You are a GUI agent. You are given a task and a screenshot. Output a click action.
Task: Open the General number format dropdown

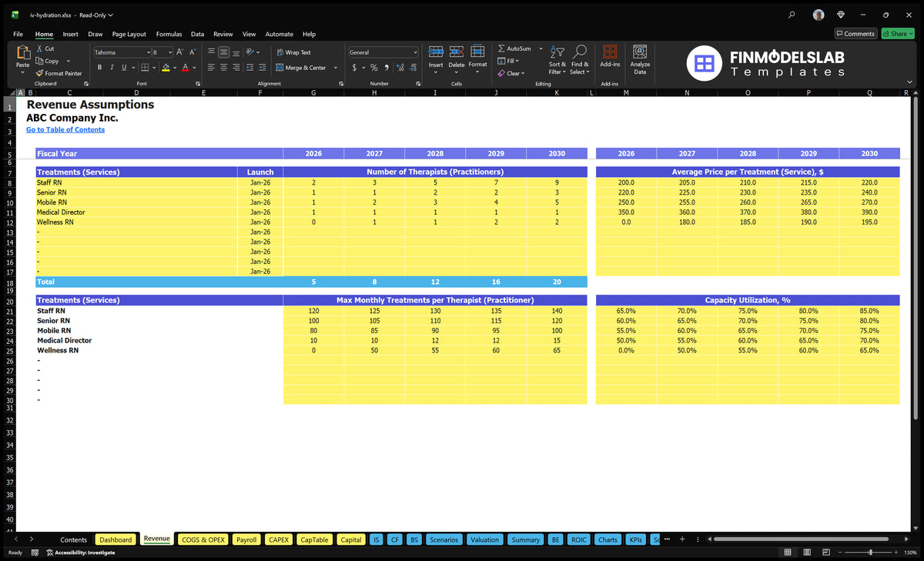click(x=415, y=52)
